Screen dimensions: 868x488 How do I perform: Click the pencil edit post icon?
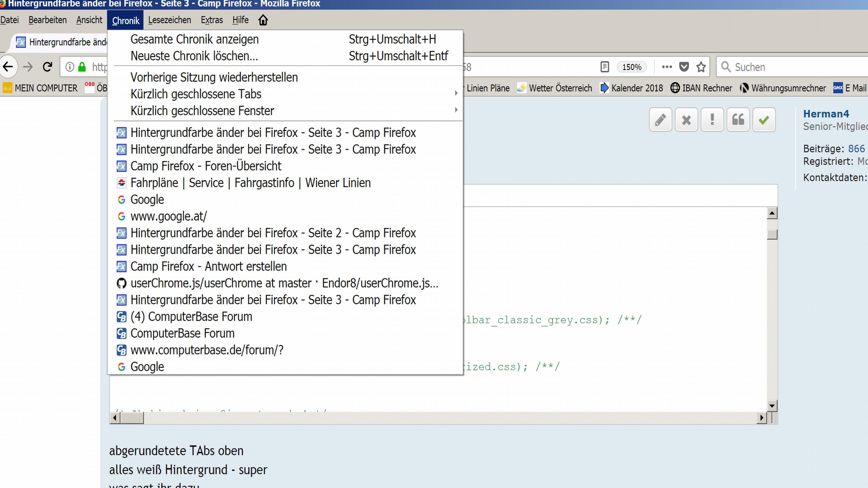click(x=660, y=120)
